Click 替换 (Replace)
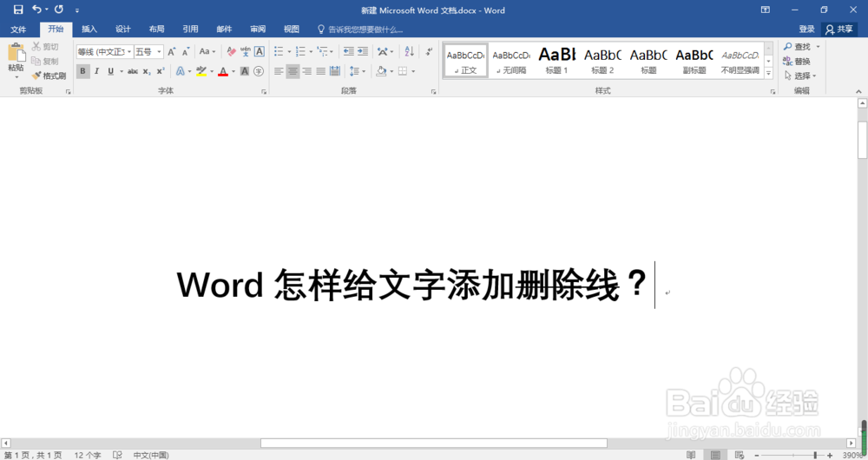The height and width of the screenshot is (460, 868). click(x=797, y=61)
